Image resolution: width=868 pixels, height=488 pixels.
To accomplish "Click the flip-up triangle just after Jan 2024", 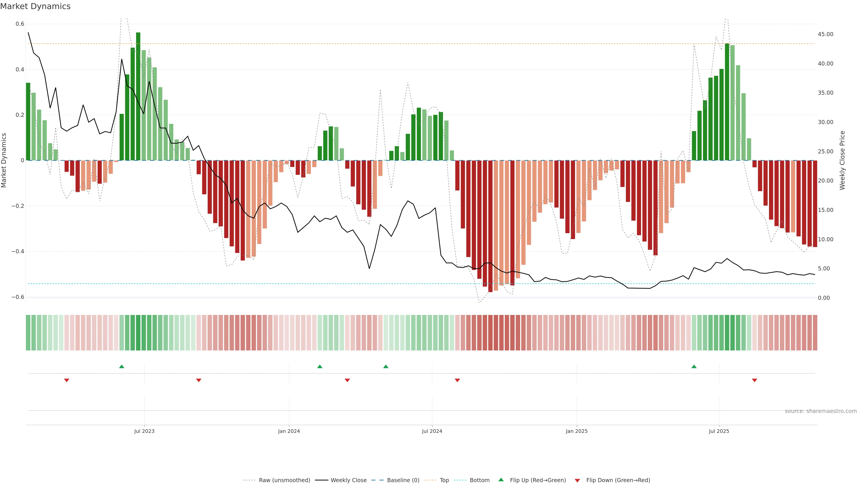I will [x=320, y=366].
